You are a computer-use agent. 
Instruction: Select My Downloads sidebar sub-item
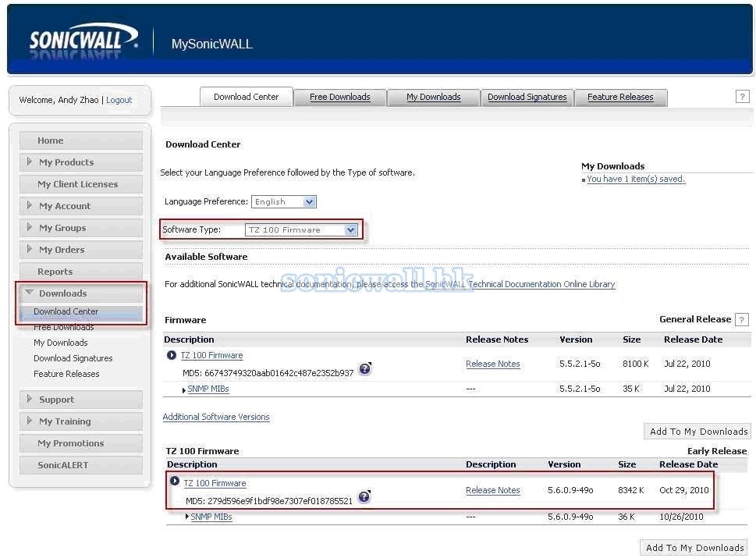[61, 343]
